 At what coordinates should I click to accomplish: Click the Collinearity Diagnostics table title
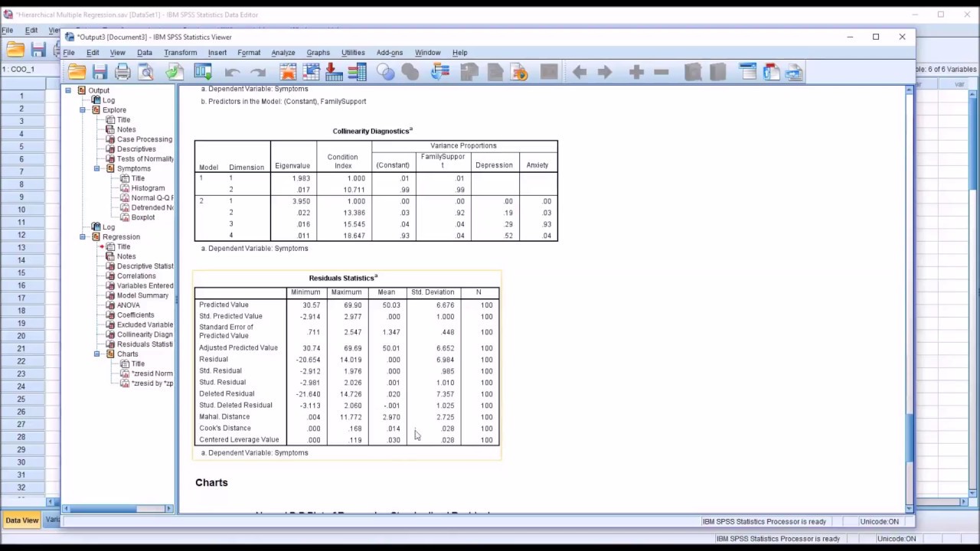(372, 131)
